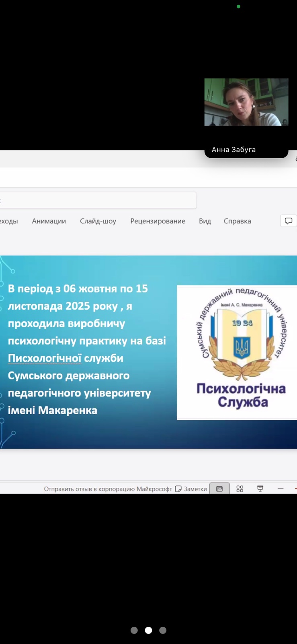Image resolution: width=297 pixels, height=644 pixels.
Task: Click the Анна Забуга name label
Action: pos(234,150)
